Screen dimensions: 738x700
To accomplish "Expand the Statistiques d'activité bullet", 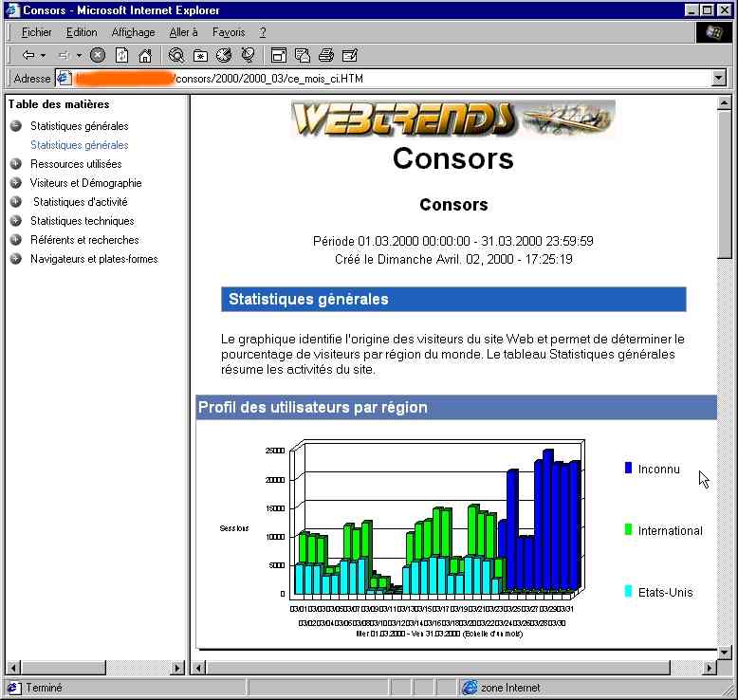I will point(16,201).
